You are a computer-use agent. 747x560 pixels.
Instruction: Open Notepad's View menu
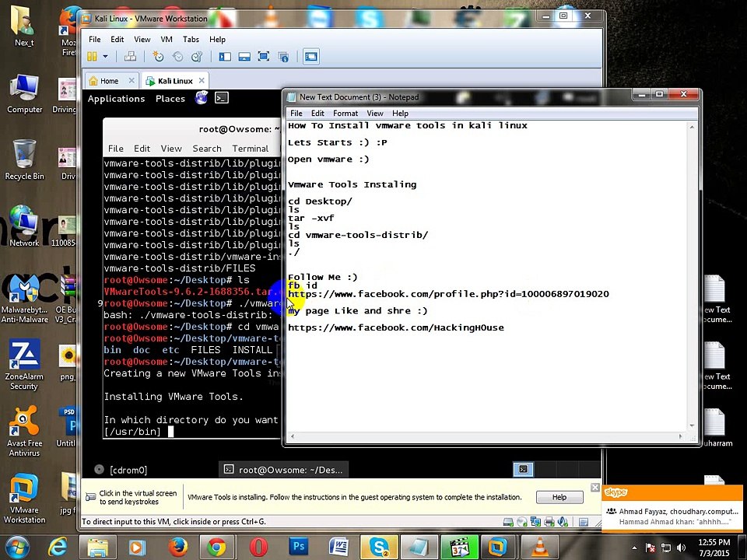tap(375, 114)
